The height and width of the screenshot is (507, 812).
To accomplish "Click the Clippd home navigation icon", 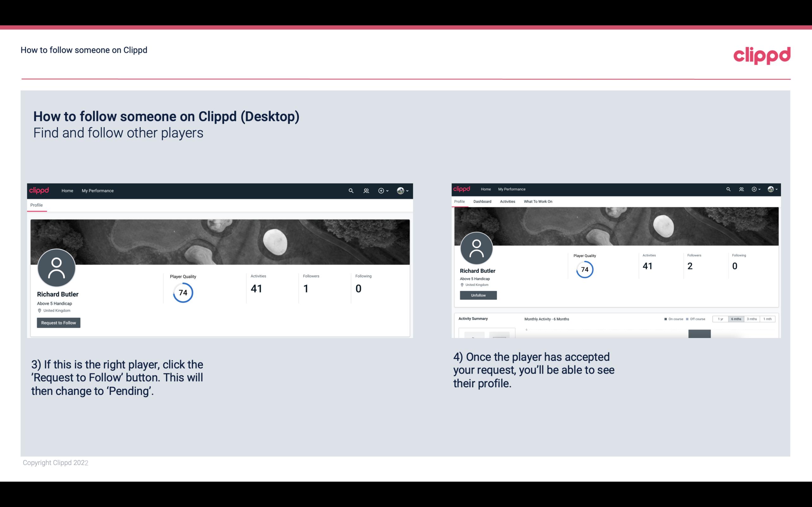I will [x=39, y=190].
